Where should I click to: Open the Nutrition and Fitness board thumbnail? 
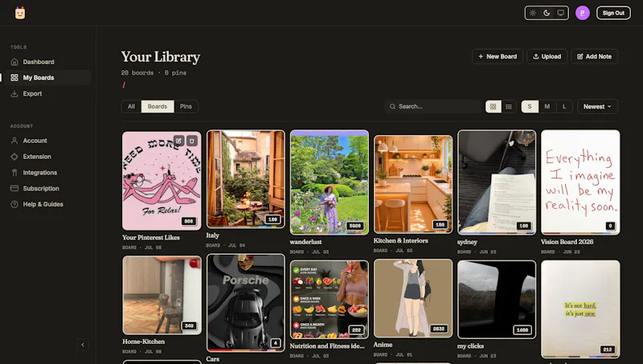pos(330,300)
